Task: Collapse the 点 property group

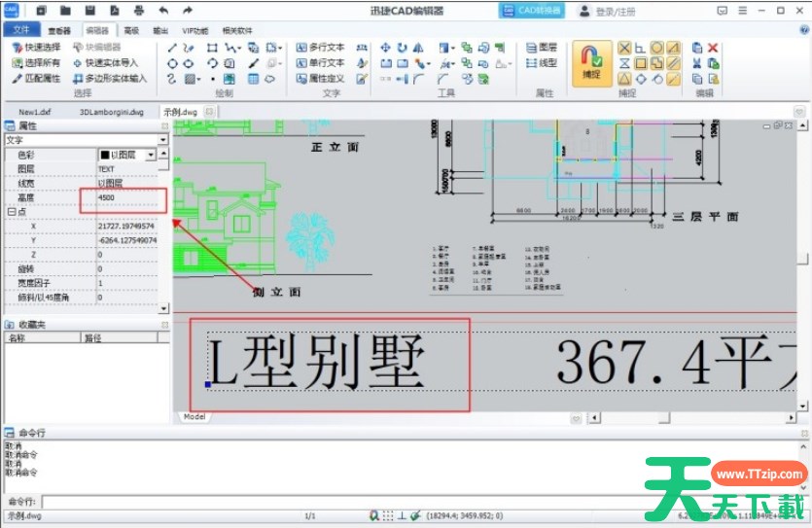Action: [11, 211]
